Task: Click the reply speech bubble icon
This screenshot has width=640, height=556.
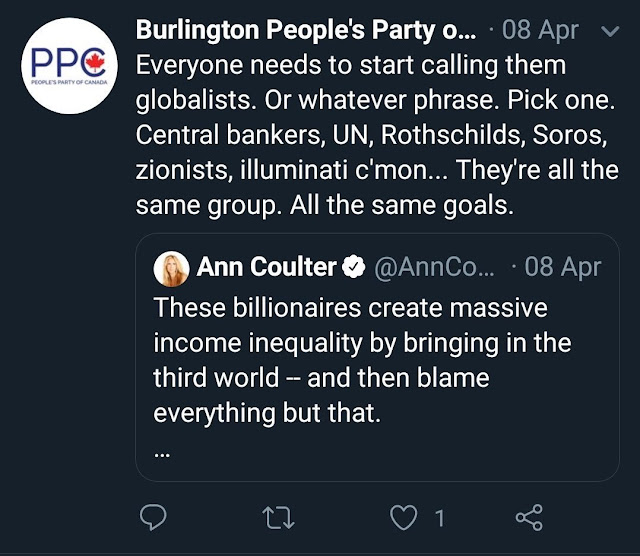Action: click(153, 517)
